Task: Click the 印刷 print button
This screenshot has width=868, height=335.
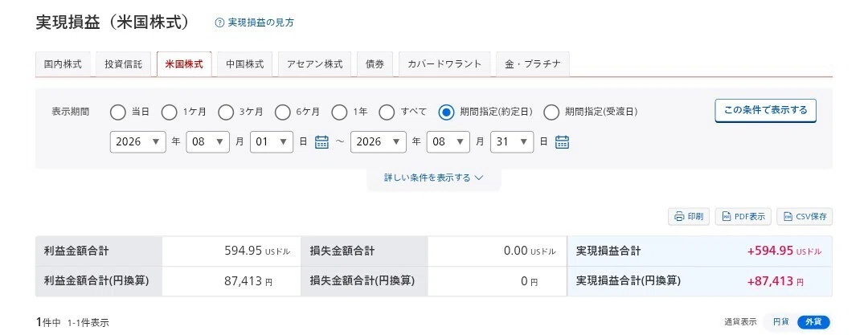Action: pos(690,217)
